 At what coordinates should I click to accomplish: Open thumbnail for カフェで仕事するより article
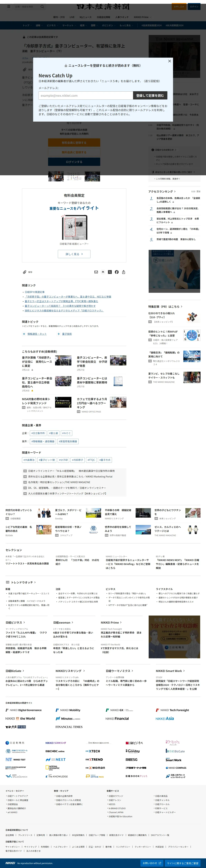coord(118,402)
